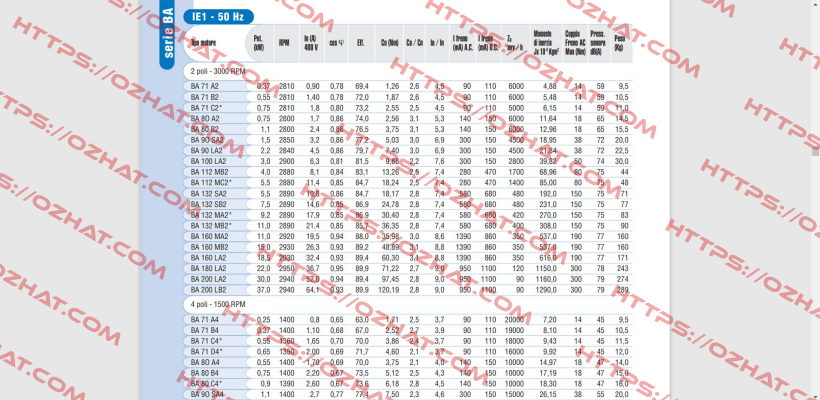Select row label 'BA 200 LB2'
820x400 pixels.
point(209,290)
